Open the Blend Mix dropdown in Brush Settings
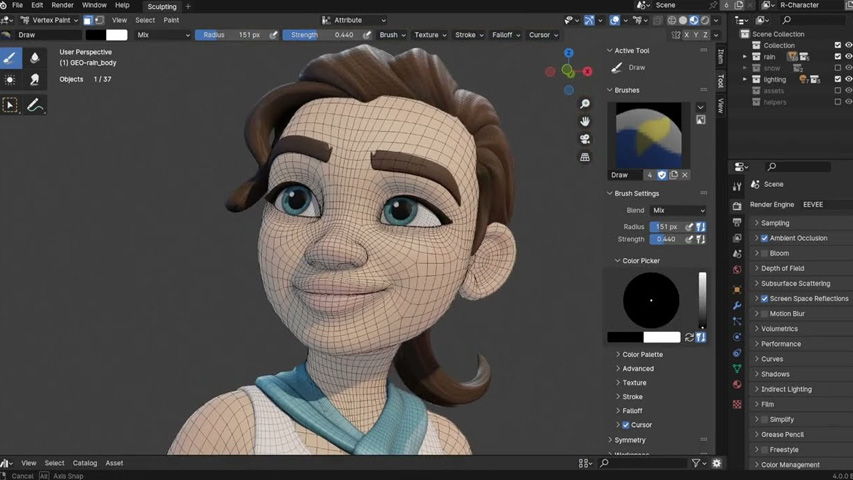Image resolution: width=853 pixels, height=480 pixels. pyautogui.click(x=678, y=211)
